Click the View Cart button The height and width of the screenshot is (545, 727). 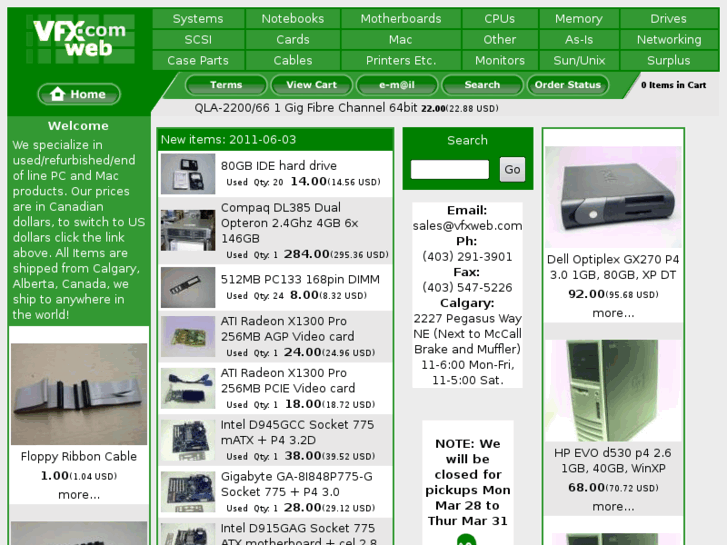click(x=311, y=85)
